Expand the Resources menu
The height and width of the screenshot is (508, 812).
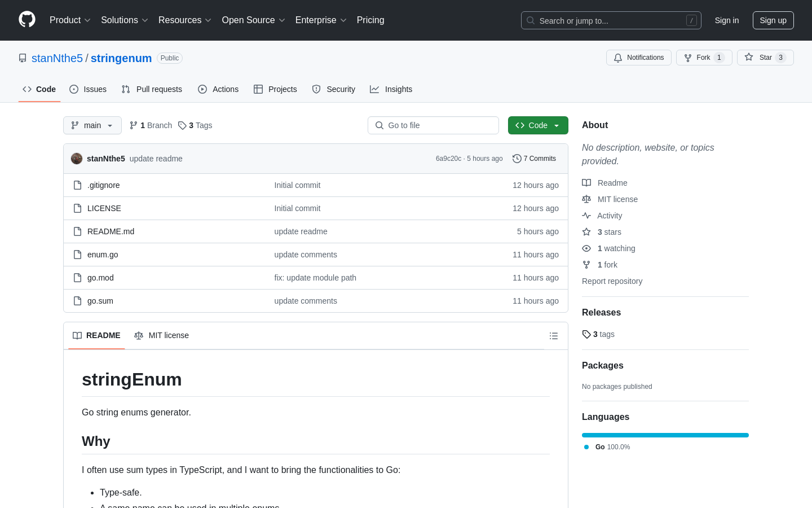(x=185, y=20)
